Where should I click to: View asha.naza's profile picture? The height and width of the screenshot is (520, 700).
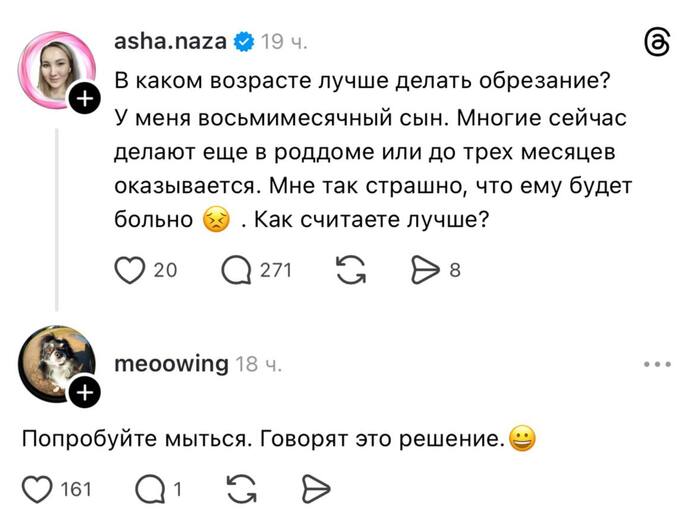coord(57,70)
